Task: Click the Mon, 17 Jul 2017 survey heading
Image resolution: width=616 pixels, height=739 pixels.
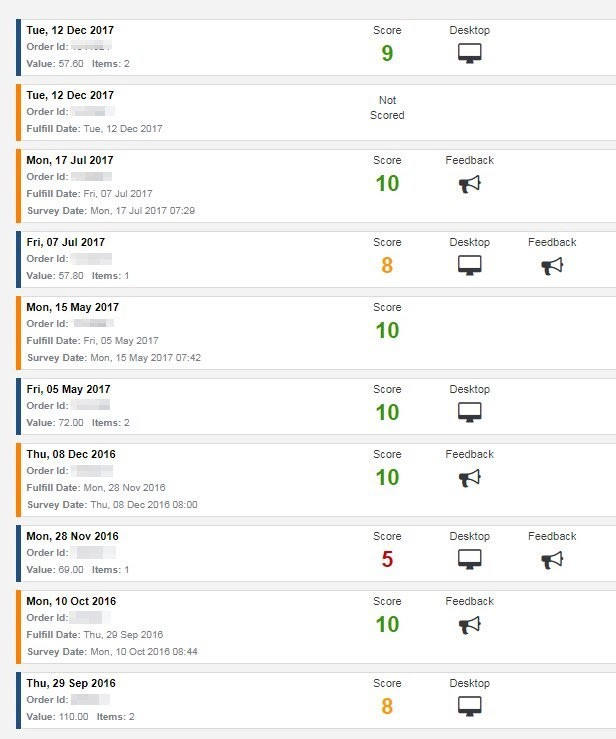Action: 70,160
